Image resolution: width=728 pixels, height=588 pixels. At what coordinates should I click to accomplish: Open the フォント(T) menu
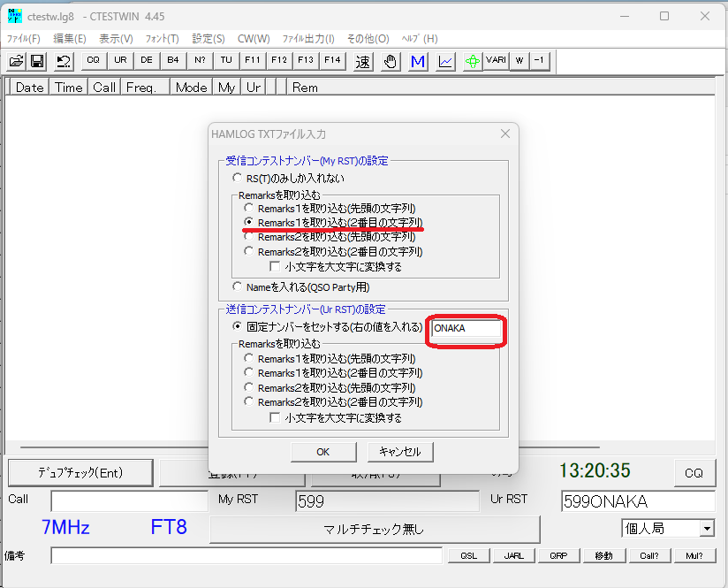(162, 39)
